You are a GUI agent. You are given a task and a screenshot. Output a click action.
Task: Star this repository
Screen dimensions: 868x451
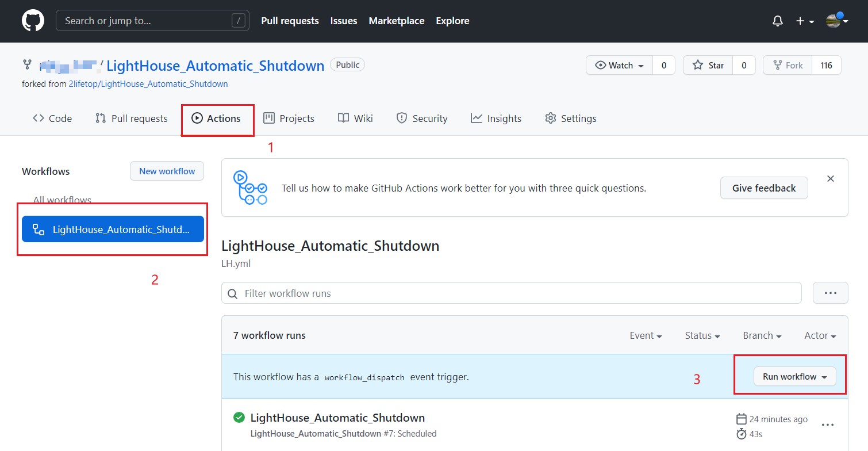[x=708, y=66]
